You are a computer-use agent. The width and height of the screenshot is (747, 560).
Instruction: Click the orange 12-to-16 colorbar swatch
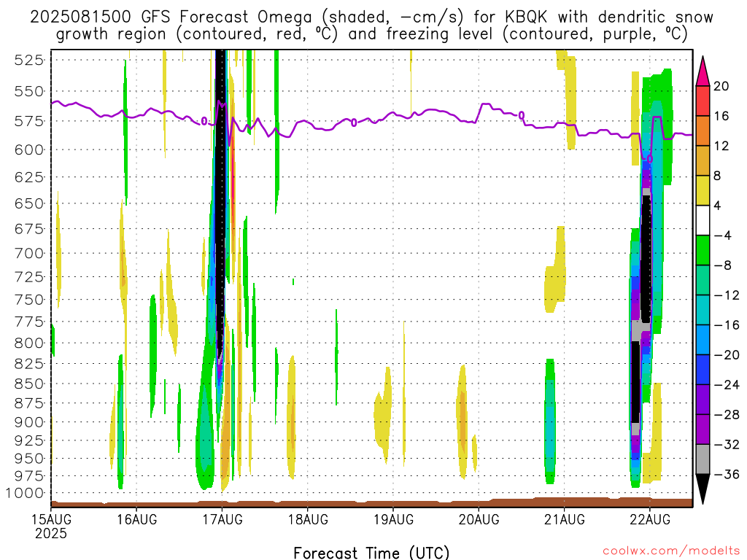(x=703, y=131)
